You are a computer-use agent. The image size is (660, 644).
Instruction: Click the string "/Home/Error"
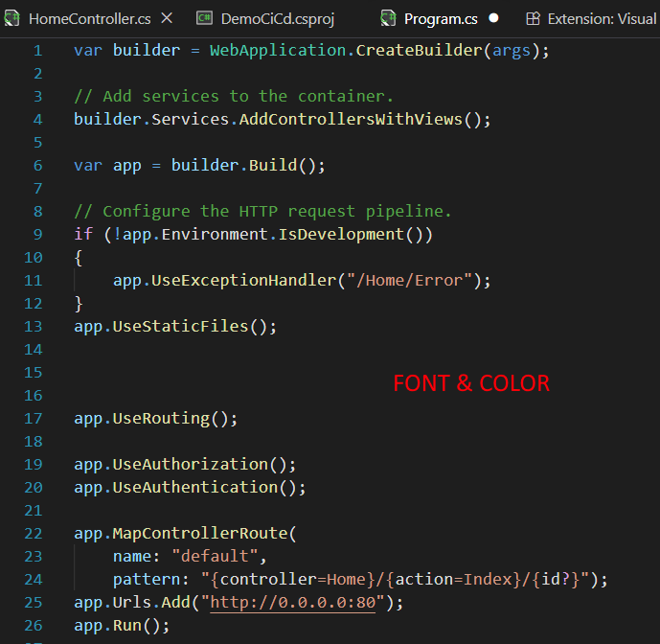point(410,281)
